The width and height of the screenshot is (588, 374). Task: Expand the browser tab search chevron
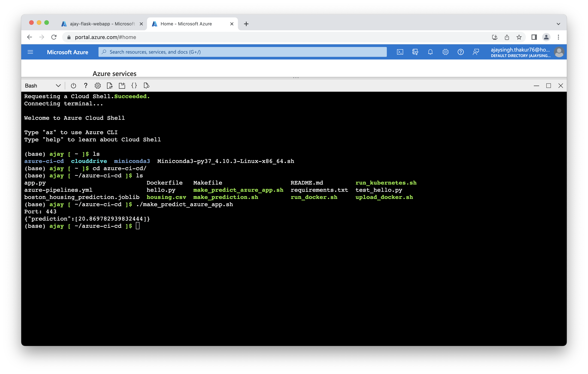point(558,24)
